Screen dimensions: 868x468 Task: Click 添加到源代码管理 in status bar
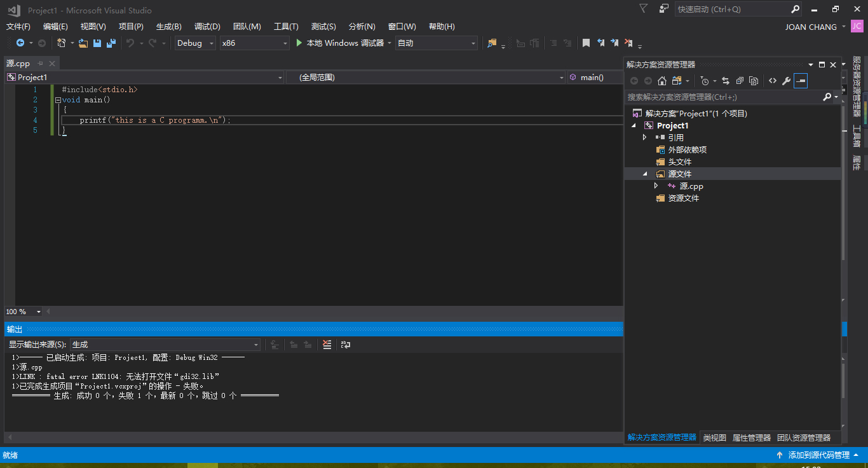[818, 455]
